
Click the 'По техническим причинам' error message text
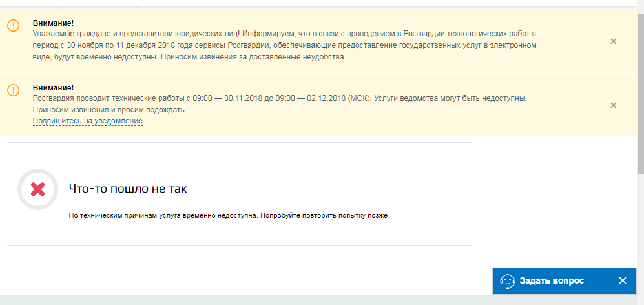point(227,215)
